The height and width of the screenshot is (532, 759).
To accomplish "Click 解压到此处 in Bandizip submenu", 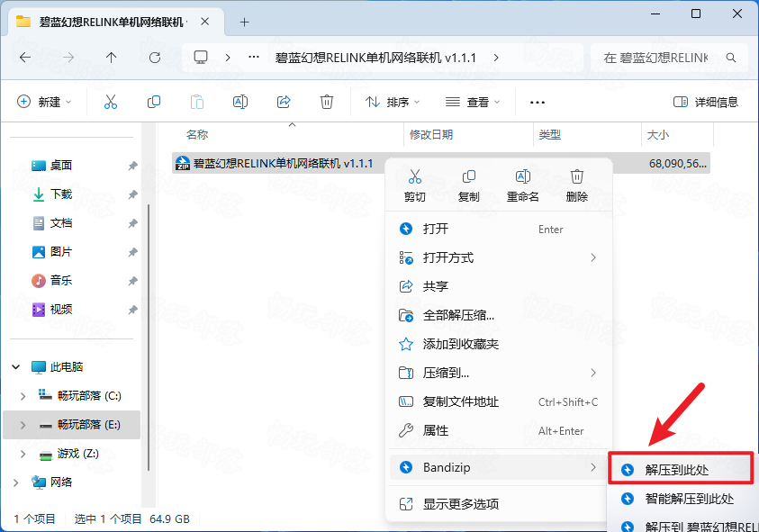I will pyautogui.click(x=681, y=470).
